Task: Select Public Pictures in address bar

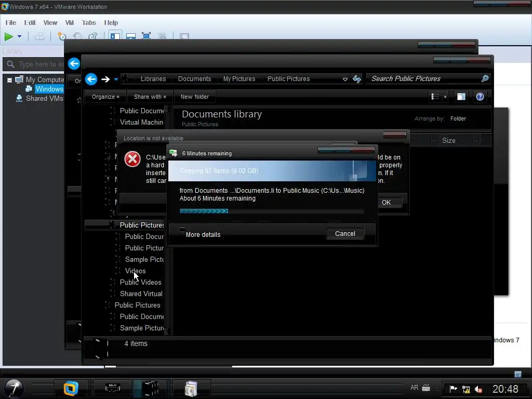Action: pos(288,79)
